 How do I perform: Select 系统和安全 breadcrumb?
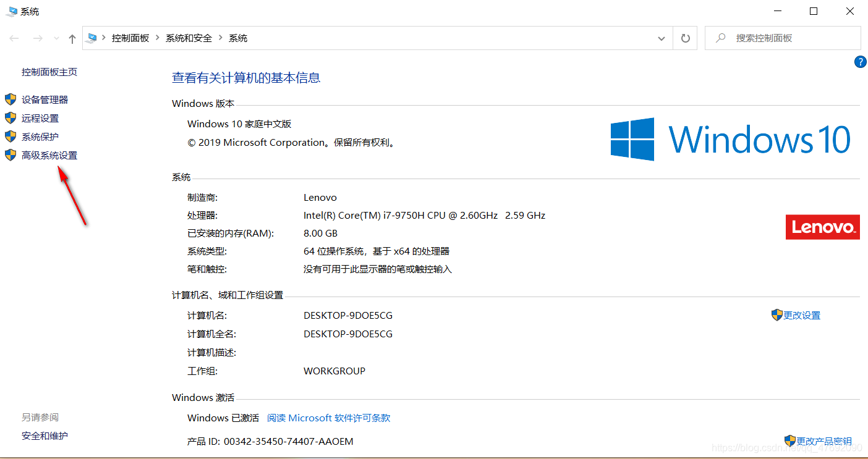pos(189,38)
